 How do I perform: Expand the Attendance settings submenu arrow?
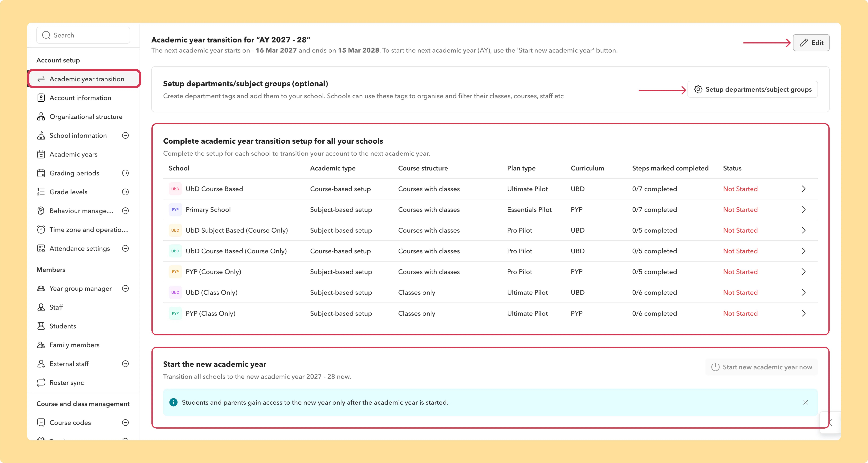tap(125, 248)
